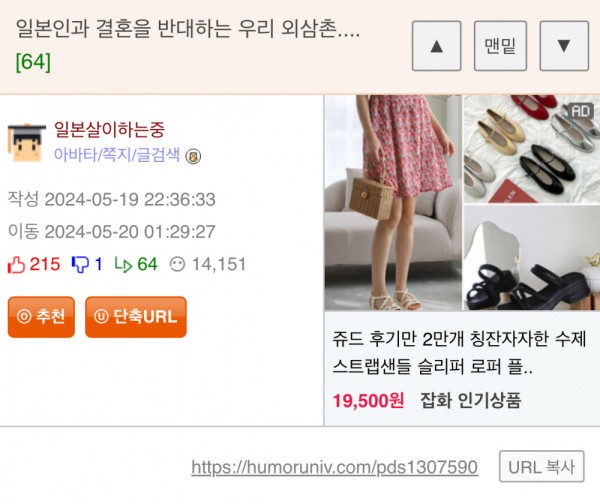Copy link with URL 복사 button
This screenshot has height=504, width=600.
[541, 466]
